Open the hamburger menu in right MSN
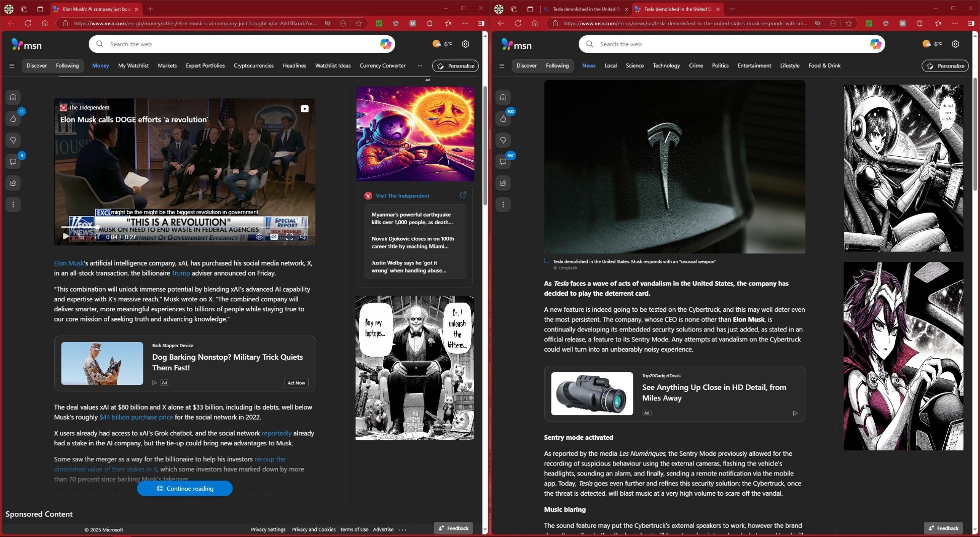This screenshot has width=980, height=537. 502,65
